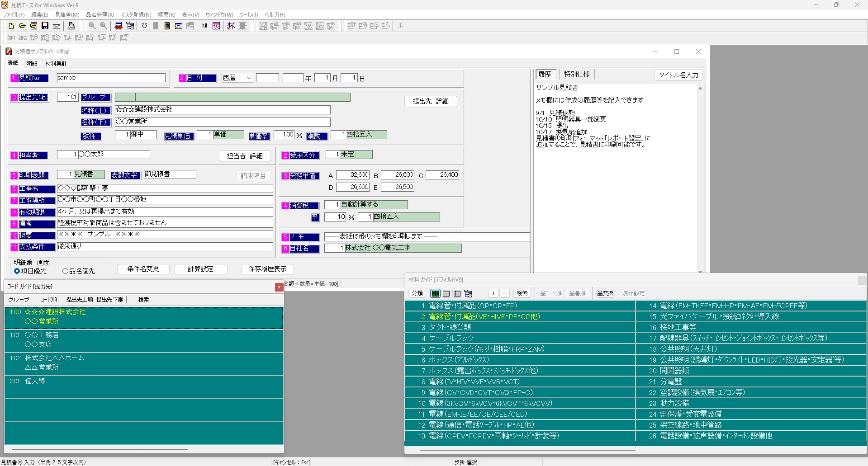
Task: Switch to the 材料集計 tab
Action: [x=56, y=64]
